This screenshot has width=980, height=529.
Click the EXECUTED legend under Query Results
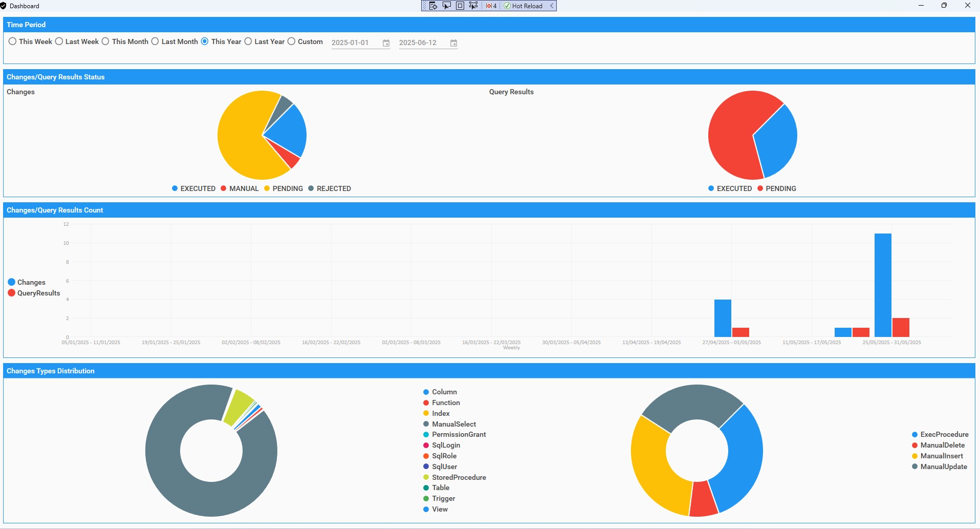tap(730, 188)
